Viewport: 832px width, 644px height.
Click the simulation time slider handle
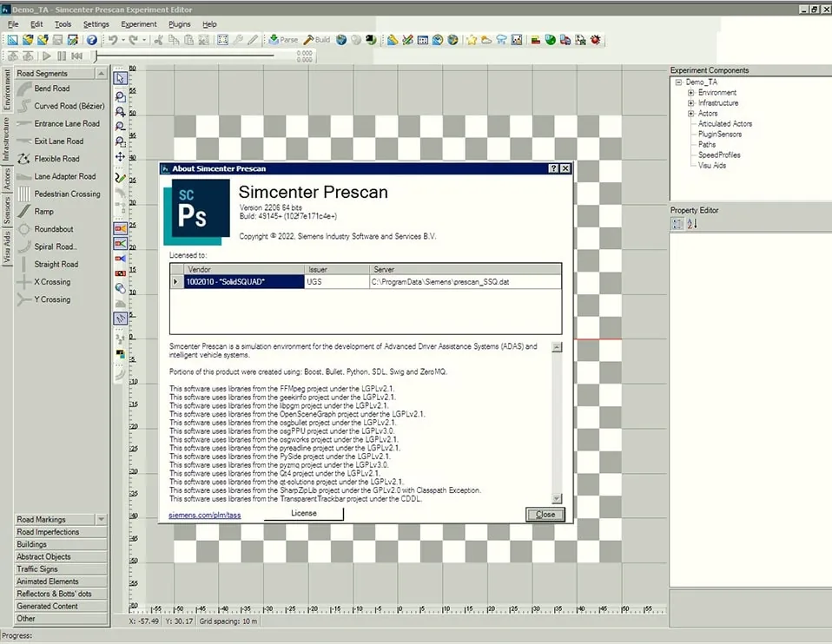pyautogui.click(x=96, y=56)
